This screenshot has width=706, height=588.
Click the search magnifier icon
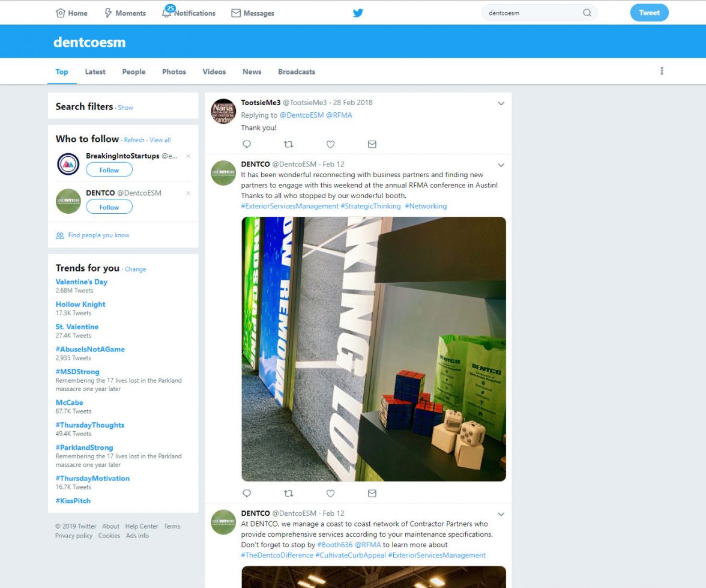pyautogui.click(x=587, y=13)
